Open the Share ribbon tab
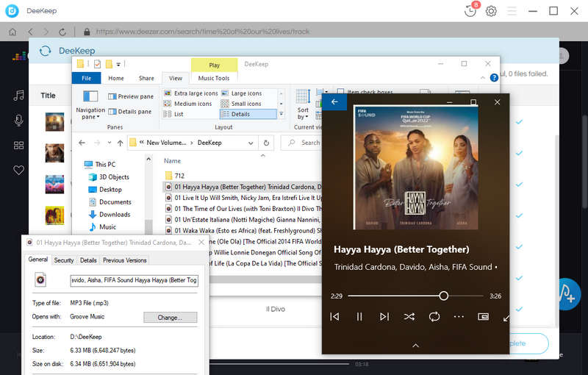 click(x=146, y=78)
